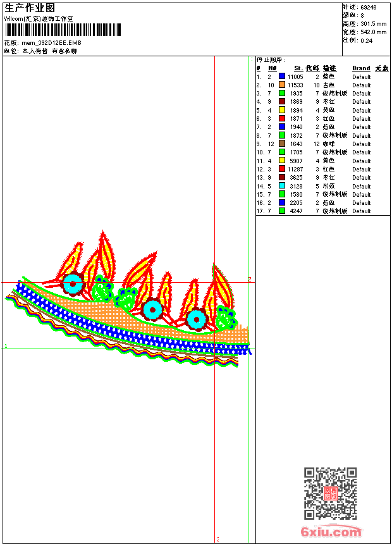Click the stitch value 1940

pyautogui.click(x=297, y=127)
